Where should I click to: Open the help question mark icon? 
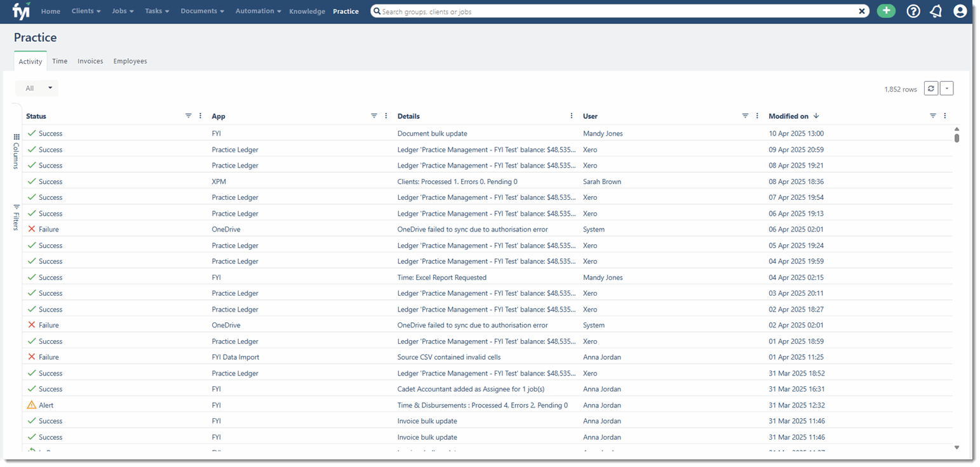click(x=913, y=11)
